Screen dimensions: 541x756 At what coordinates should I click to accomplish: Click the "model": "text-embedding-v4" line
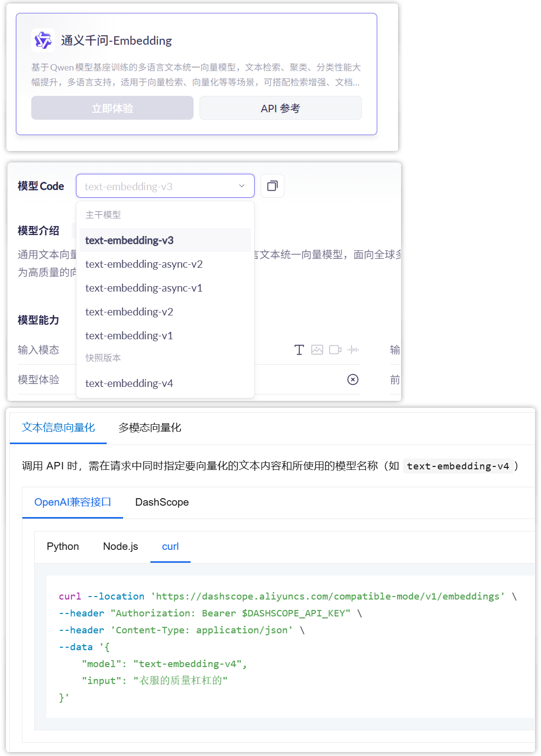[164, 664]
